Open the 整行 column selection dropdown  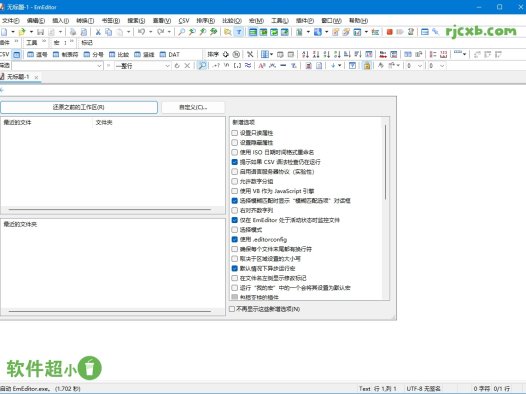pyautogui.click(x=167, y=66)
